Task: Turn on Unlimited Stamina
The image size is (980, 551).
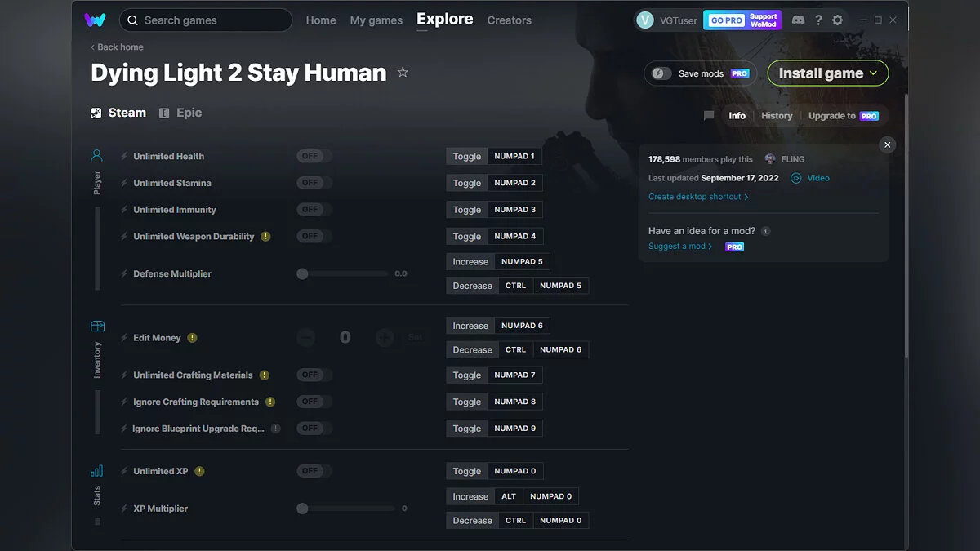Action: [313, 182]
